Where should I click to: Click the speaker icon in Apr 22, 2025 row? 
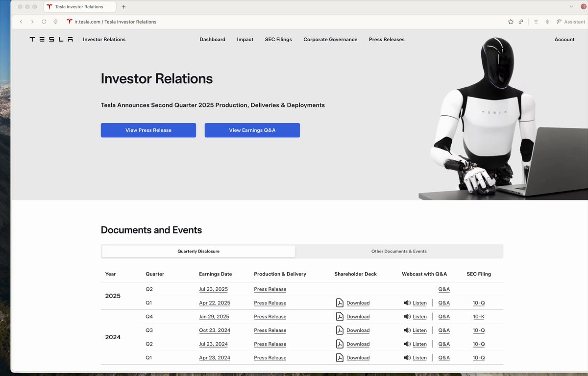(x=407, y=303)
